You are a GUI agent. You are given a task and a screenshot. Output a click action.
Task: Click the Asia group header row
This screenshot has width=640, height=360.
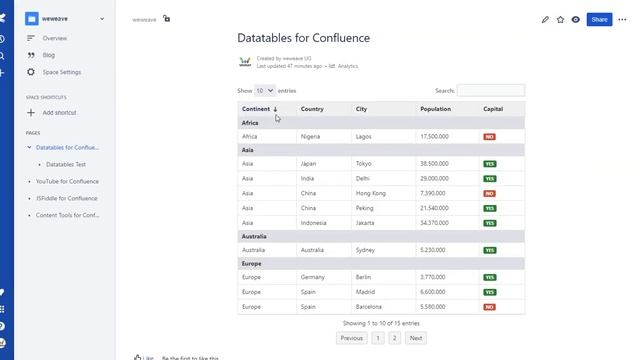[x=381, y=150]
